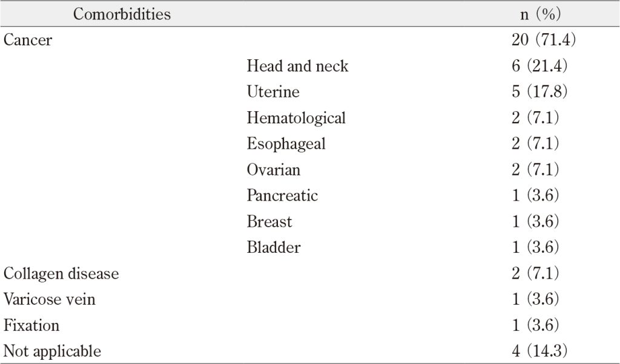This screenshot has width=620, height=364.
Task: Select the Cancer row label
Action: (28, 40)
